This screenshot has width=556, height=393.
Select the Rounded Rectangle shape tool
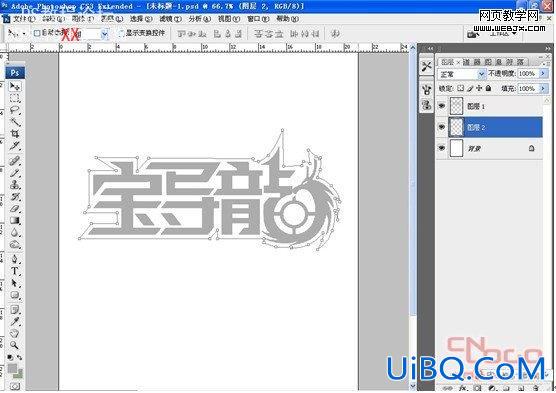pyautogui.click(x=15, y=295)
